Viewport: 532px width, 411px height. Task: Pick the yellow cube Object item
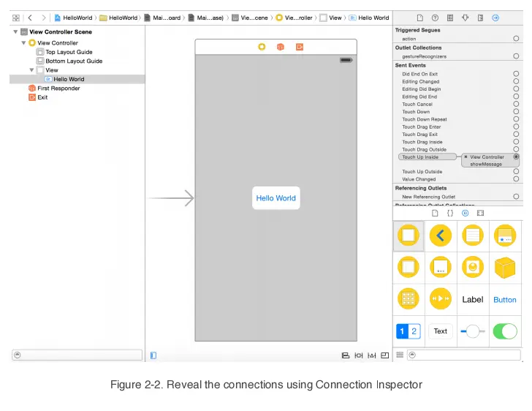(x=505, y=268)
